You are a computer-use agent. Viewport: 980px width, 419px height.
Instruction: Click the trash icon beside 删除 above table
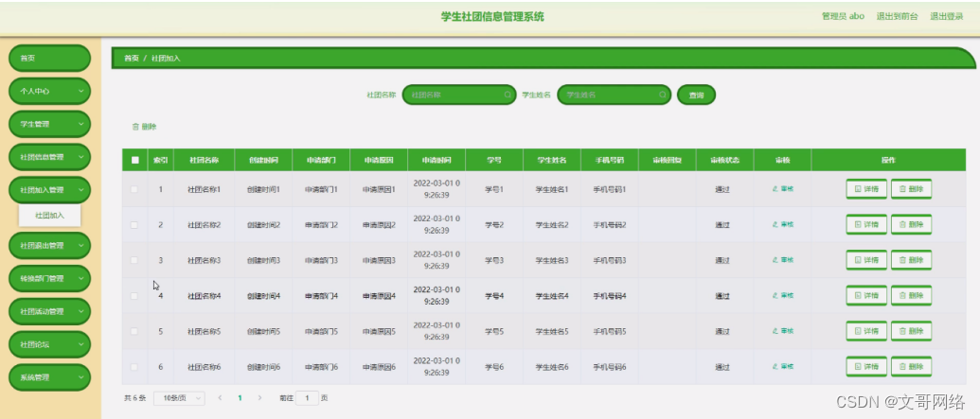point(135,127)
